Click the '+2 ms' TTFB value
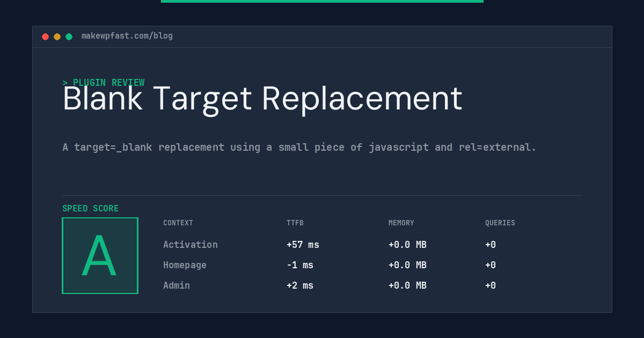The image size is (644, 338). point(300,285)
